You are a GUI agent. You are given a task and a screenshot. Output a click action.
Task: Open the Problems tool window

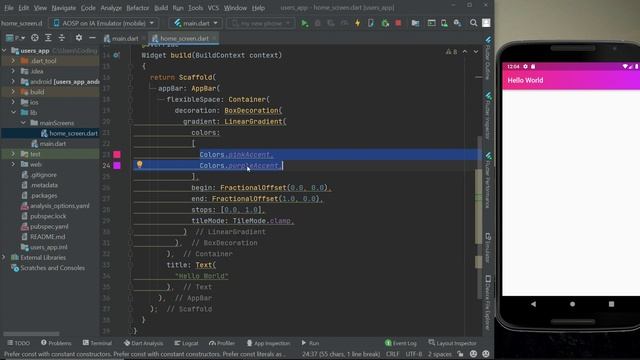56,343
